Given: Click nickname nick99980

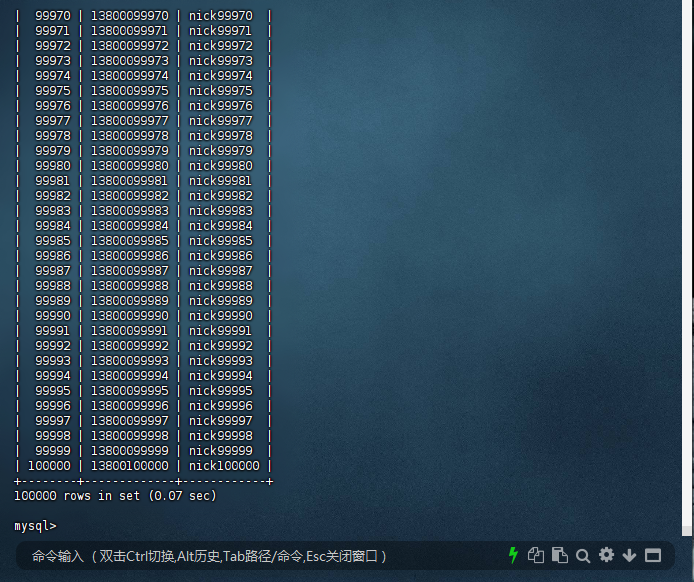Looking at the screenshot, I should click(x=221, y=166).
